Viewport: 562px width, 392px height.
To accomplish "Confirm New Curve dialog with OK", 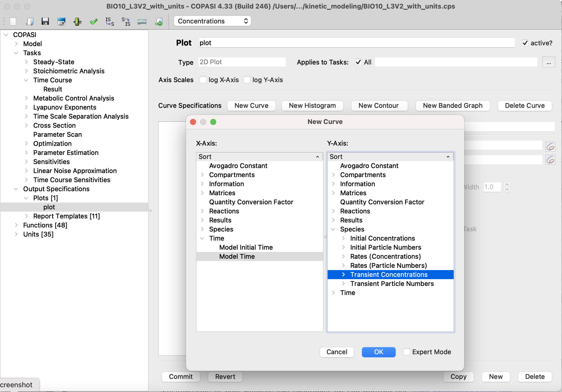I will 379,352.
